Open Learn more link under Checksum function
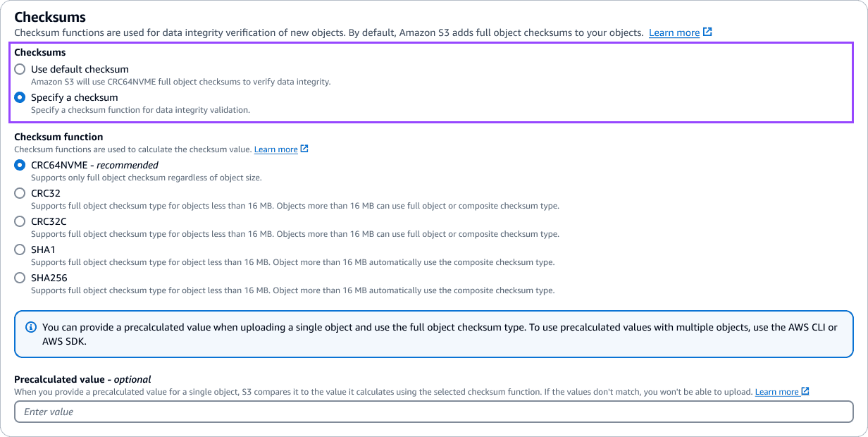This screenshot has height=437, width=868. click(x=275, y=149)
